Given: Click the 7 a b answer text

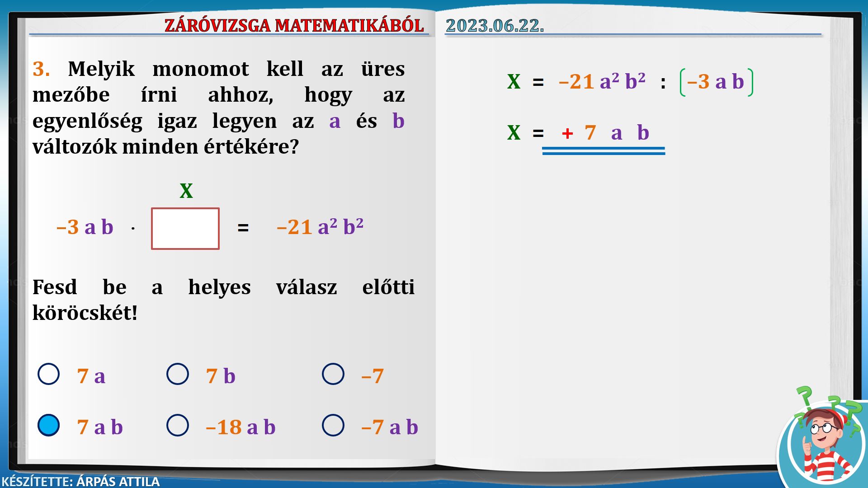Looking at the screenshot, I should pos(100,427).
